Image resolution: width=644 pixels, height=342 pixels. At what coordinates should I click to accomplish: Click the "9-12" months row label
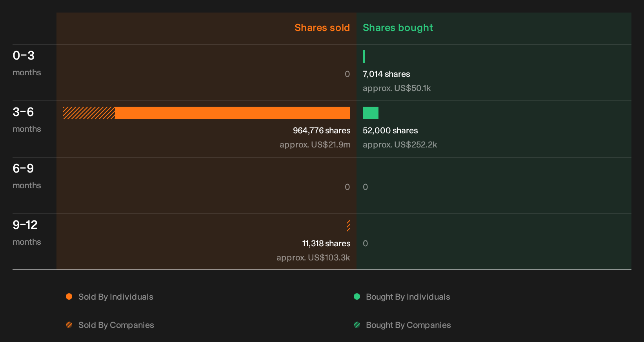[x=25, y=225]
